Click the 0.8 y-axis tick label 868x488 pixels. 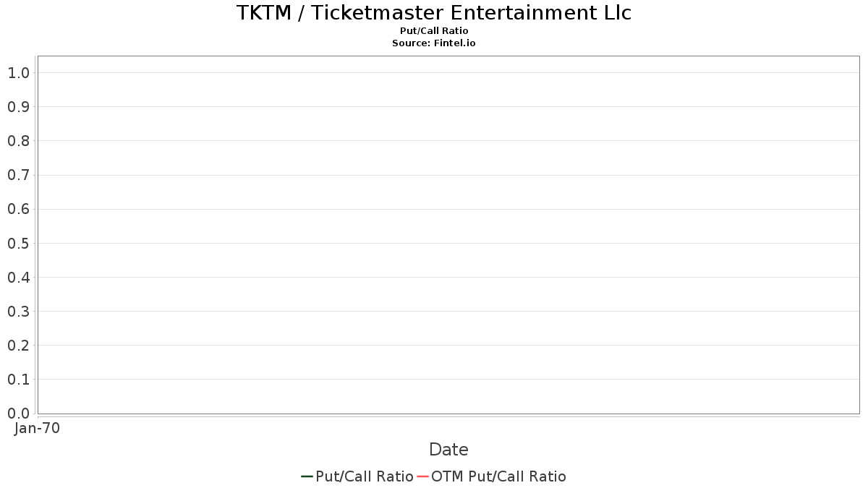point(19,141)
